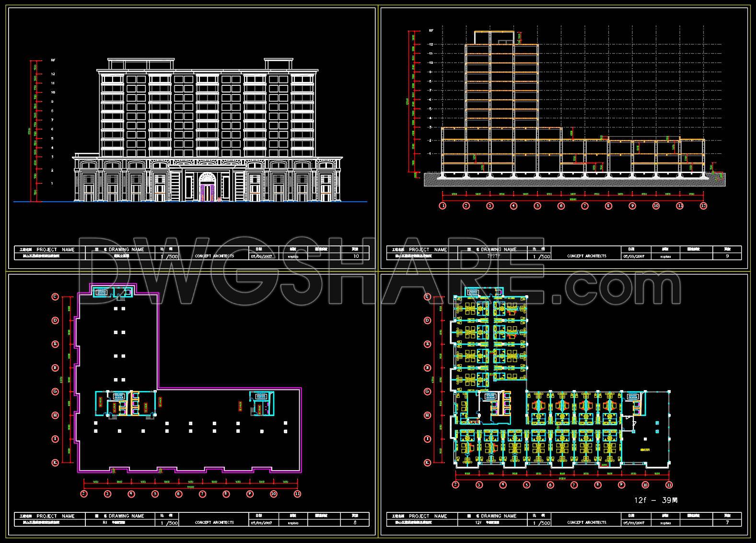
Task: Select the 1/500 scale in elevation title block
Action: coord(169,256)
